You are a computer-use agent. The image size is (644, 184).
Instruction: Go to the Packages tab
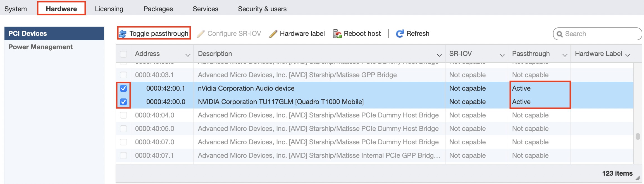(158, 9)
